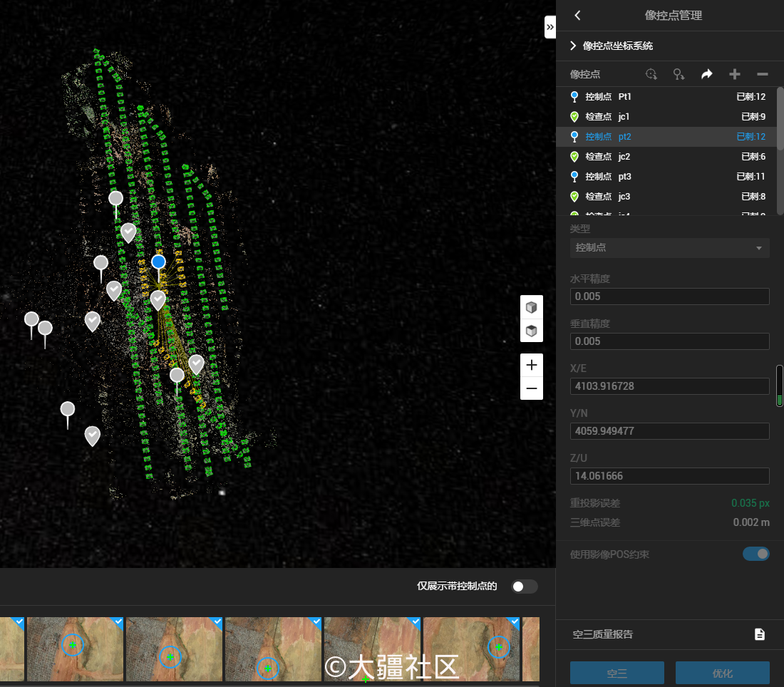Viewport: 784px width, 687px height.
Task: Click the 空三 button
Action: pos(617,673)
